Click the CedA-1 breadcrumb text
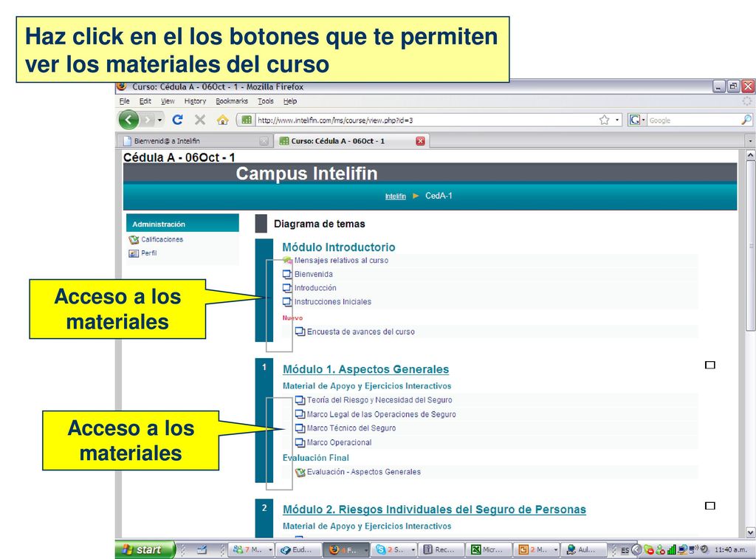 click(439, 196)
